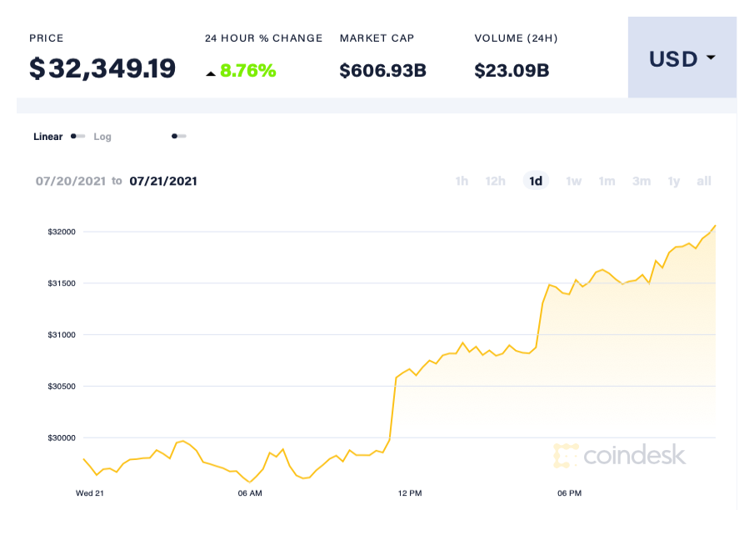The height and width of the screenshot is (560, 754).
Task: Switch to the 1m view
Action: [607, 181]
